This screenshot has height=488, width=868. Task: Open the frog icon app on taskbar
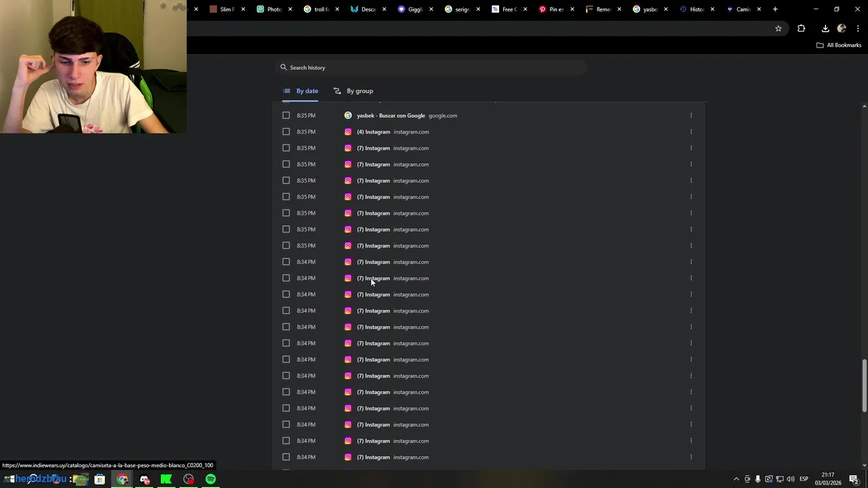(81, 479)
